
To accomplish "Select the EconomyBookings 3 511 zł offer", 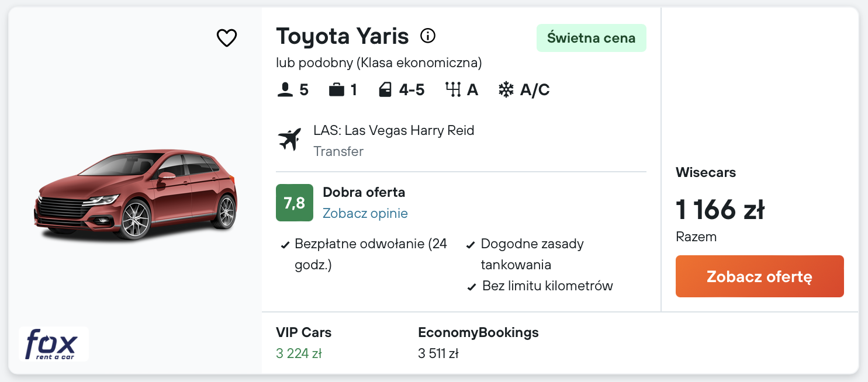I will pyautogui.click(x=478, y=343).
